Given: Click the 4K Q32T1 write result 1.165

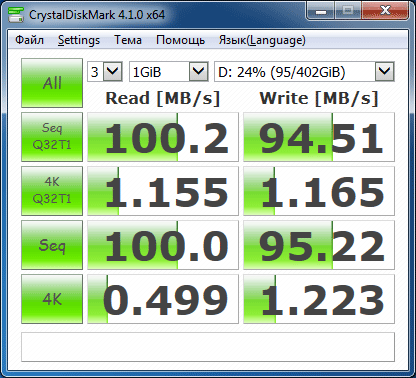Looking at the screenshot, I should (x=319, y=191).
